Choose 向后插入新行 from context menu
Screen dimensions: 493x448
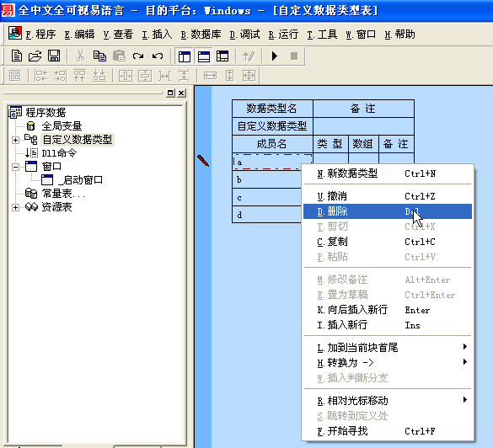pyautogui.click(x=388, y=310)
